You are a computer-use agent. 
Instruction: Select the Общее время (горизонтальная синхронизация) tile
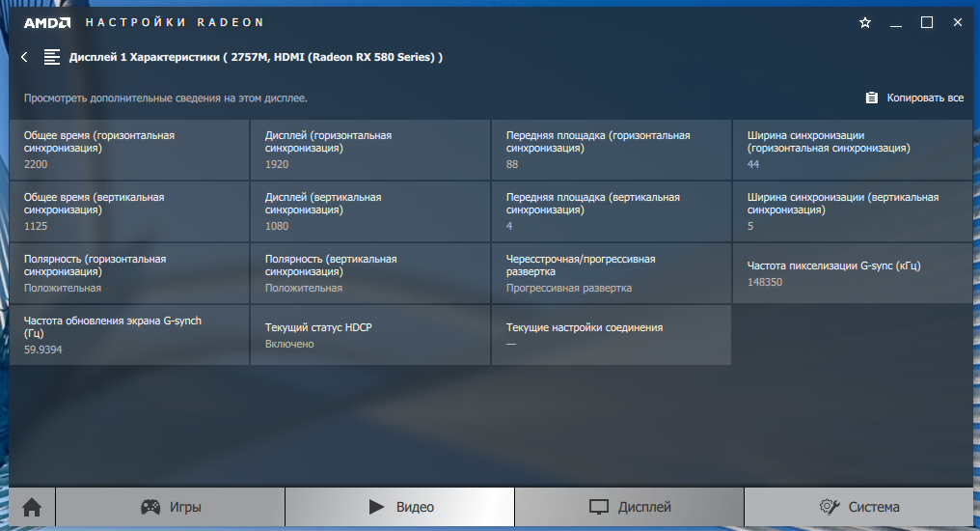(129, 150)
